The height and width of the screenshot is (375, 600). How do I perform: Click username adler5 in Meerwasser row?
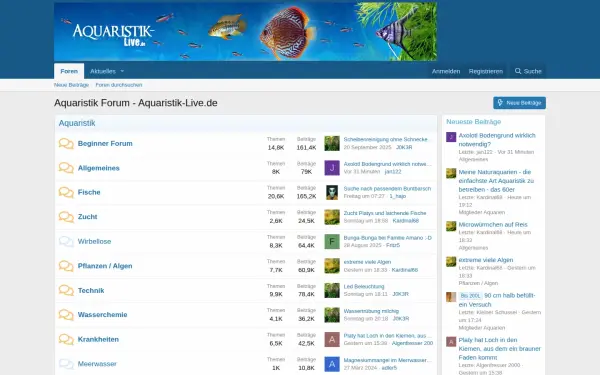pos(389,368)
